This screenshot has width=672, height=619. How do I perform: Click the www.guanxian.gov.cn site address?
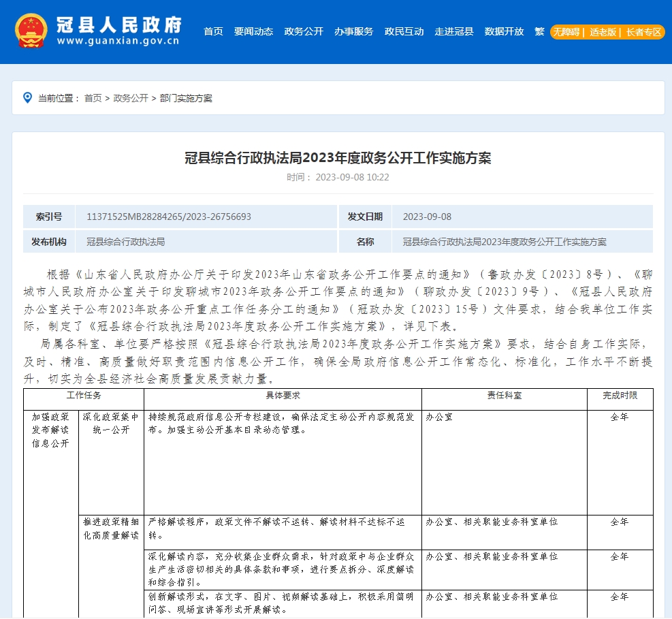pos(118,41)
